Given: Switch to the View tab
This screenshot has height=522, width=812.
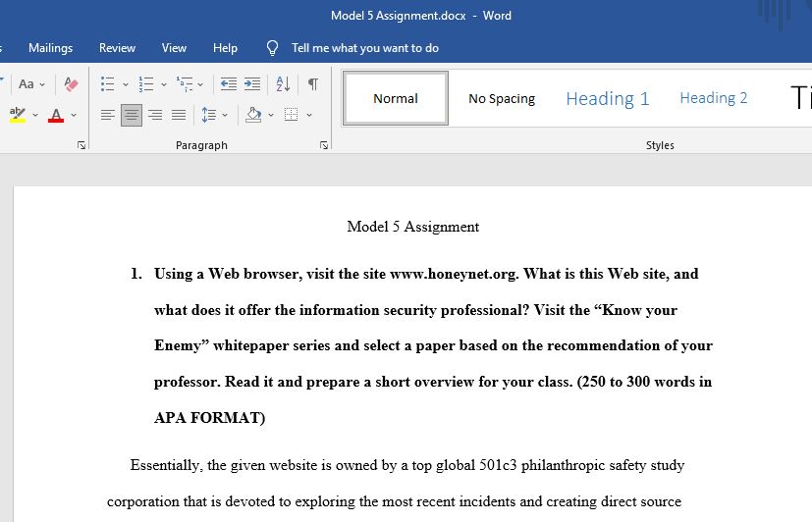Looking at the screenshot, I should 174,48.
